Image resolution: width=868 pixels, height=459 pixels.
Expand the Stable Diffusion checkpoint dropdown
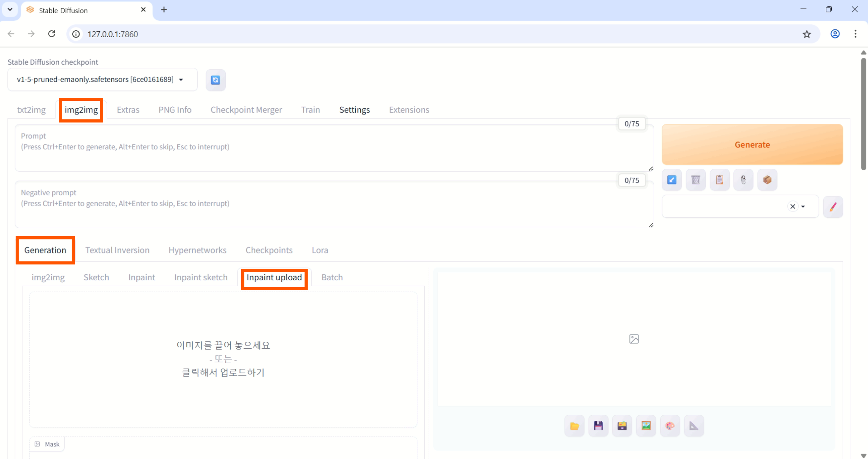(x=181, y=79)
